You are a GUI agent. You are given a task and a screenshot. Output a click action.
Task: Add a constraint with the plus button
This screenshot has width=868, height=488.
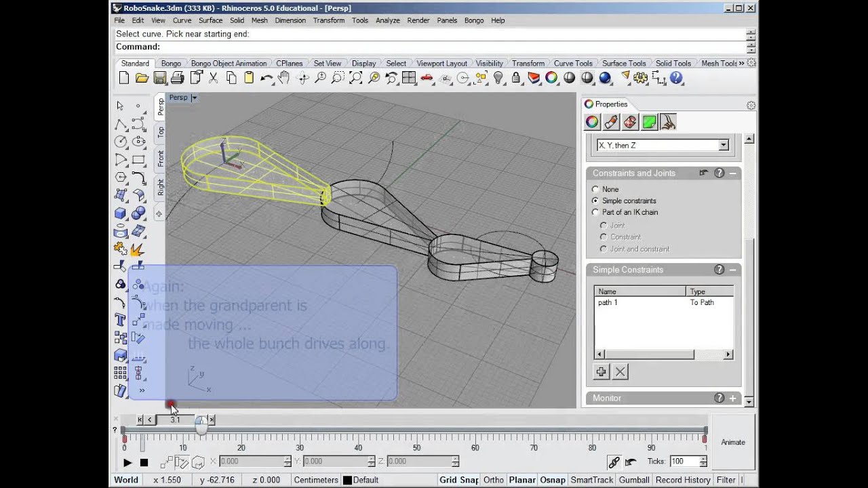(601, 371)
